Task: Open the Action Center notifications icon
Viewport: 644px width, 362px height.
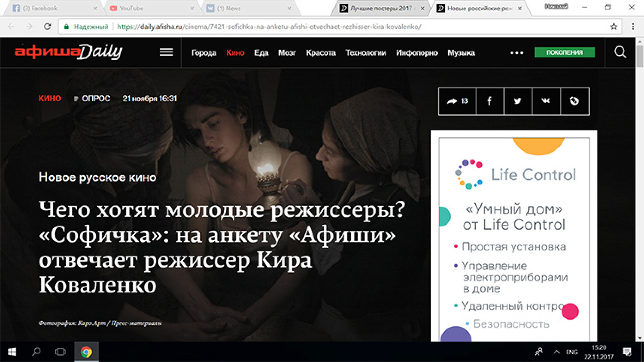Action: click(x=628, y=352)
